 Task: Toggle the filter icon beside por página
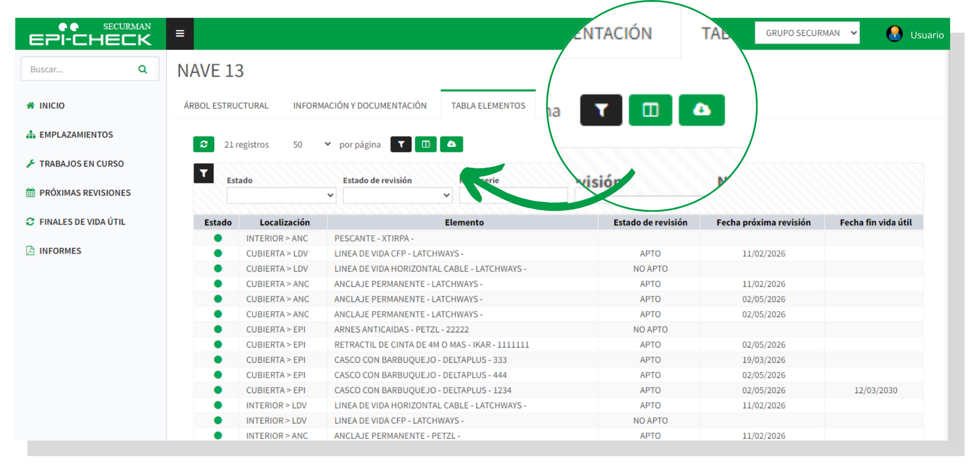tap(401, 144)
